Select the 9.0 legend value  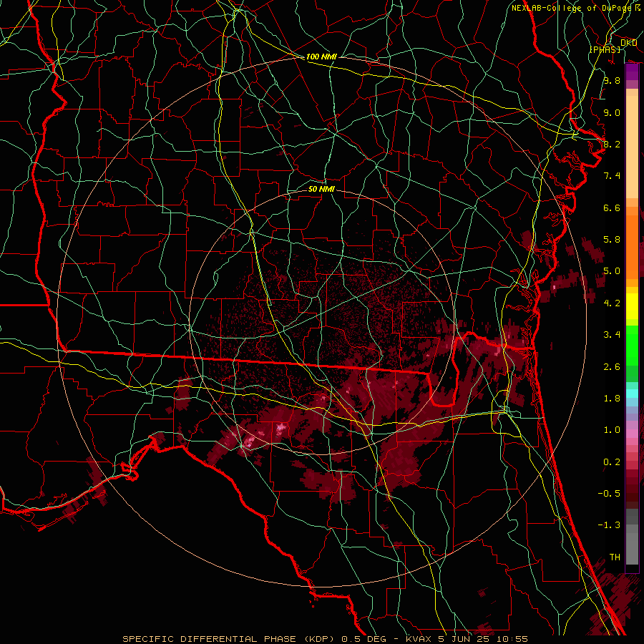coord(612,112)
